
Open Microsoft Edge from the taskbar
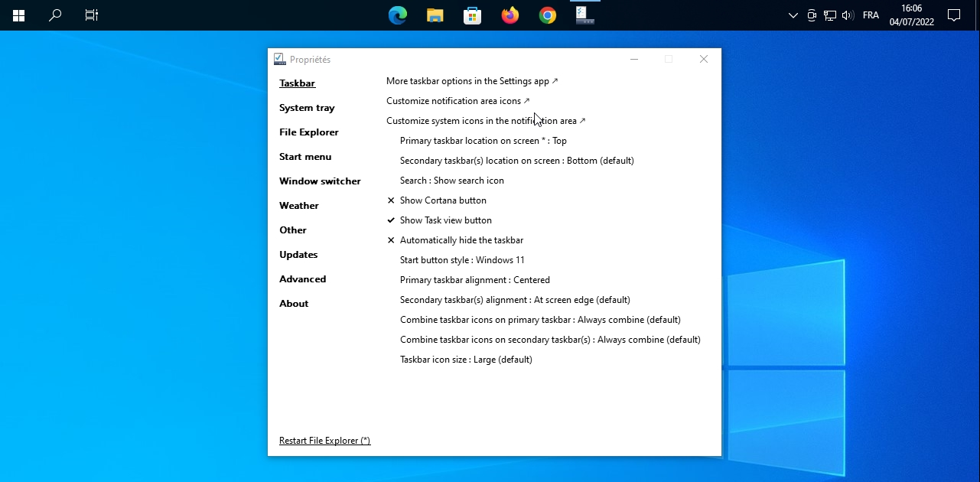click(398, 15)
